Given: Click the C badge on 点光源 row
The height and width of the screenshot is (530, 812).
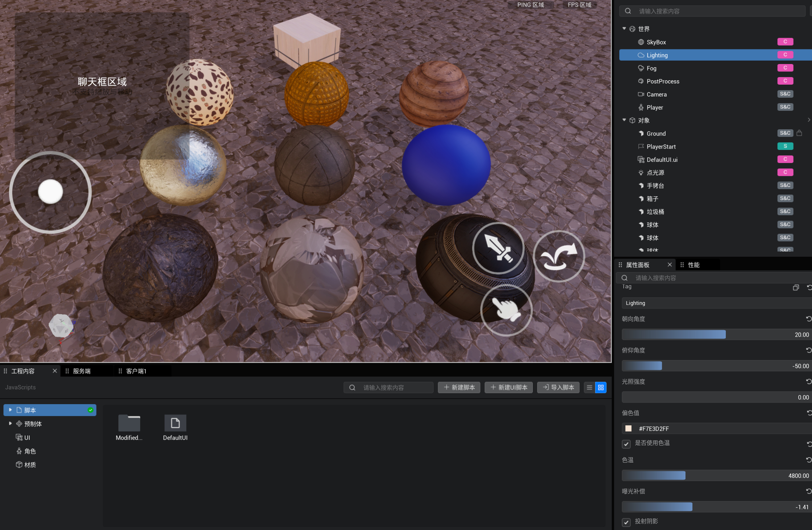Looking at the screenshot, I should pos(785,172).
